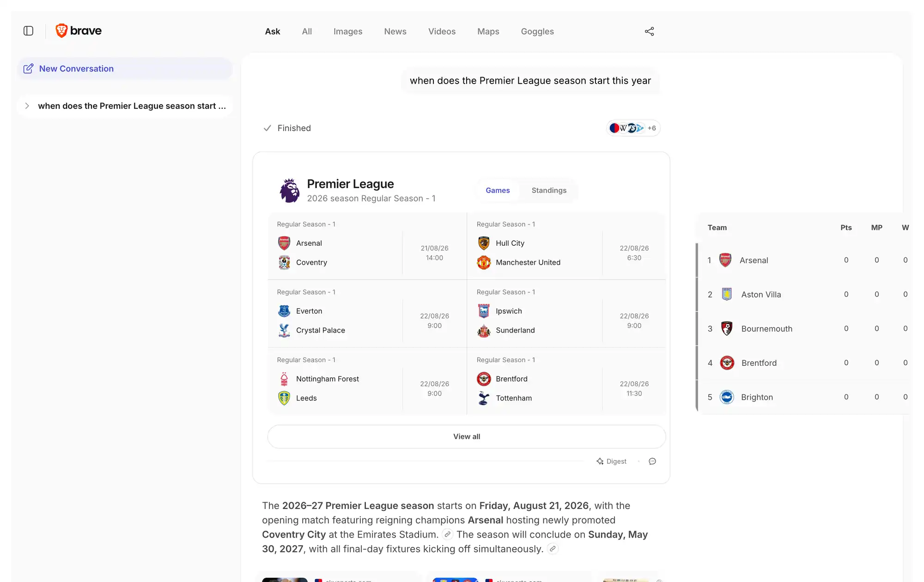
Task: Open the sources favicon cluster +6
Action: click(x=633, y=128)
